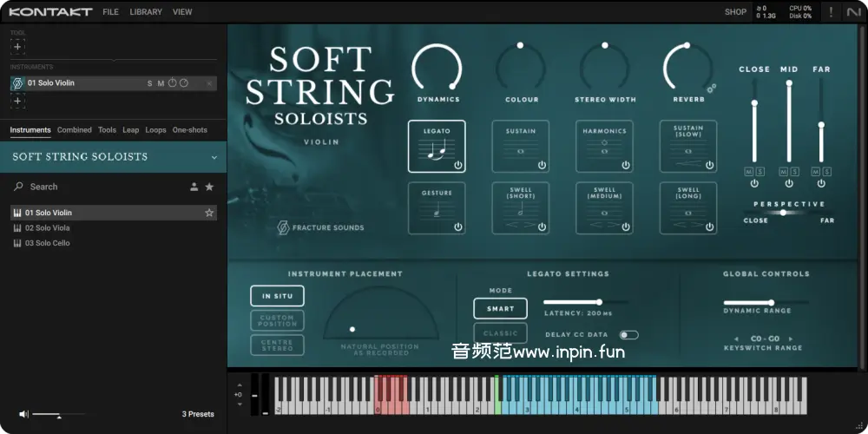
Task: Adjust the Perspective close-far slider
Action: pos(783,213)
